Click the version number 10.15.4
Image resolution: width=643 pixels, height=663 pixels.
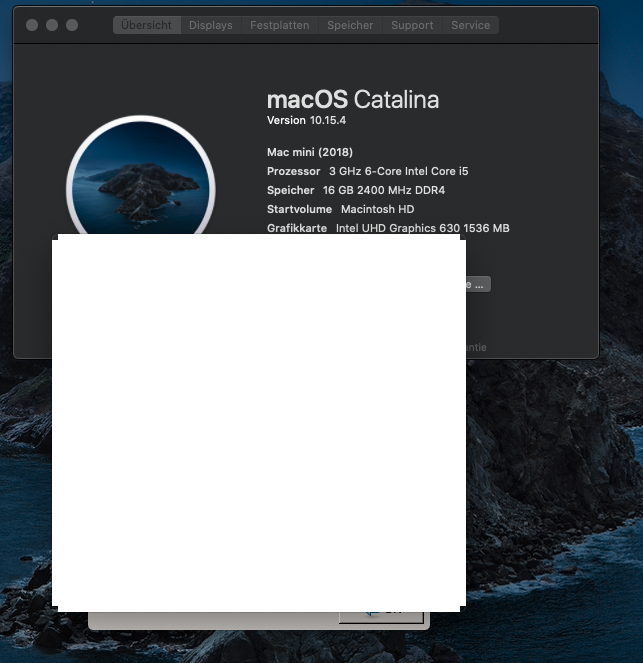tap(327, 120)
